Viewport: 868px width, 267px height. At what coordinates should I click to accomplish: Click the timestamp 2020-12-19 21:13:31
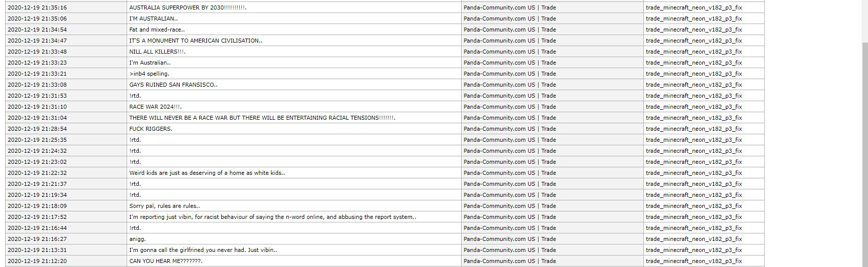[x=37, y=250]
